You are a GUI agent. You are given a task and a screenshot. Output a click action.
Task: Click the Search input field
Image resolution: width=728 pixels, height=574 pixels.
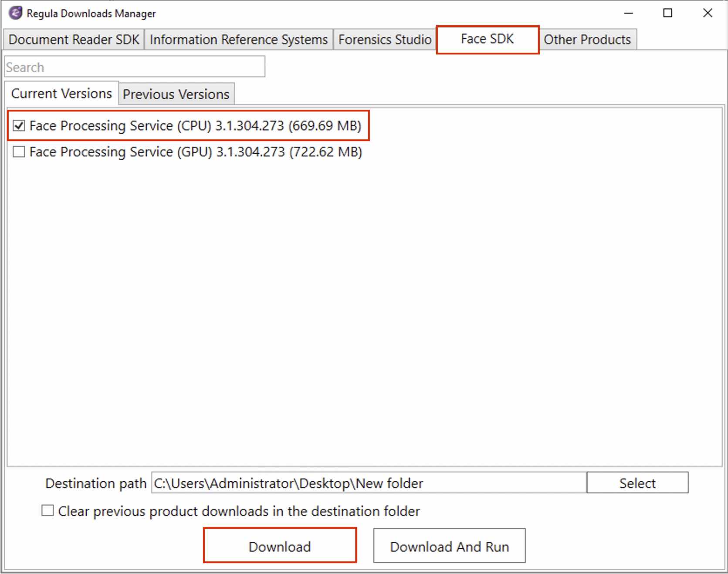click(135, 67)
